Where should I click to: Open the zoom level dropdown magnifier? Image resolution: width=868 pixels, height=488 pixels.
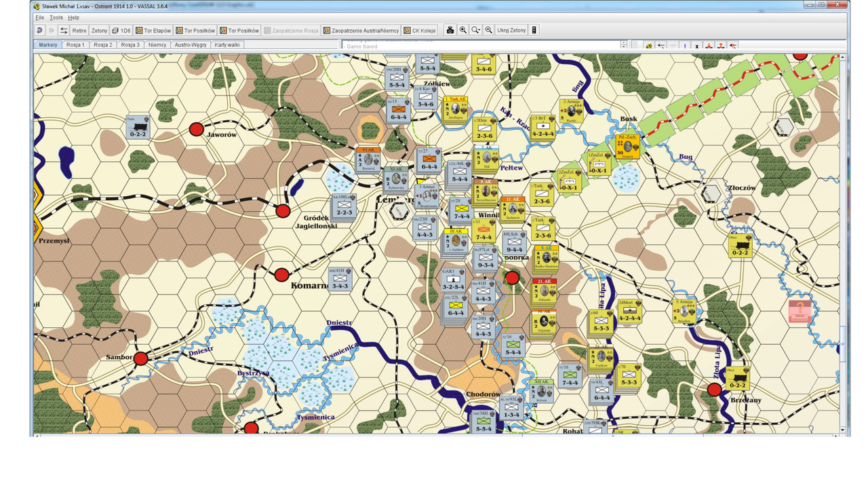click(x=476, y=31)
